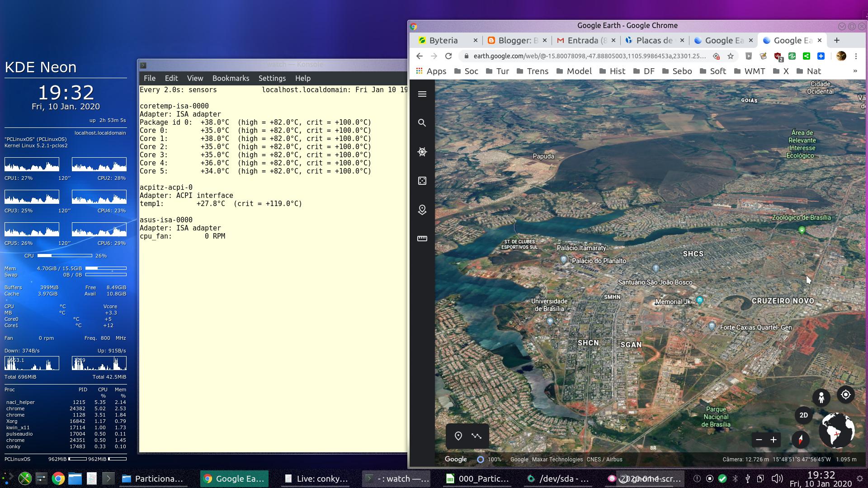Expand the Soc bookmarks folder
Viewport: 868px width, 488px height.
(x=466, y=71)
